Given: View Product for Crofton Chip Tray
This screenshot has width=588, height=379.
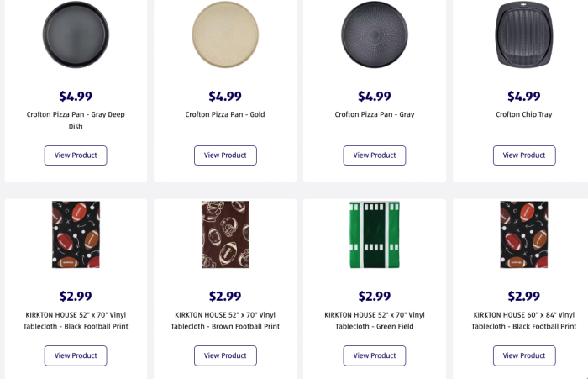Looking at the screenshot, I should click(x=523, y=155).
